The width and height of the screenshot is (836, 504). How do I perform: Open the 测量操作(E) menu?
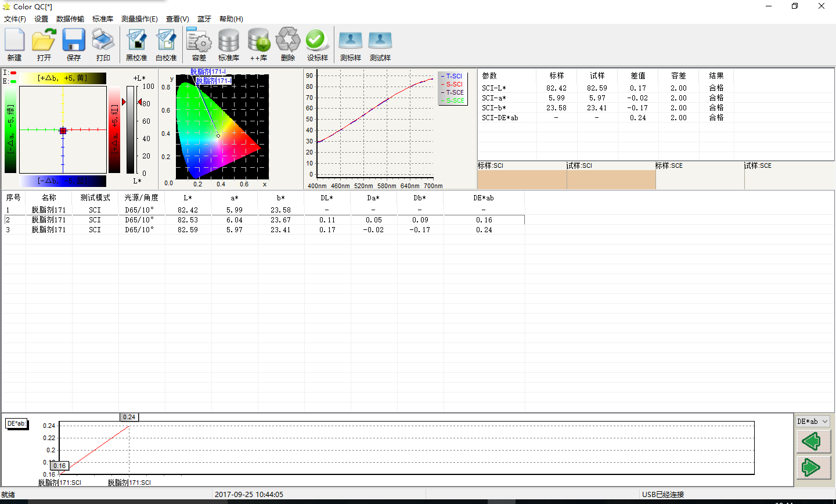click(139, 19)
